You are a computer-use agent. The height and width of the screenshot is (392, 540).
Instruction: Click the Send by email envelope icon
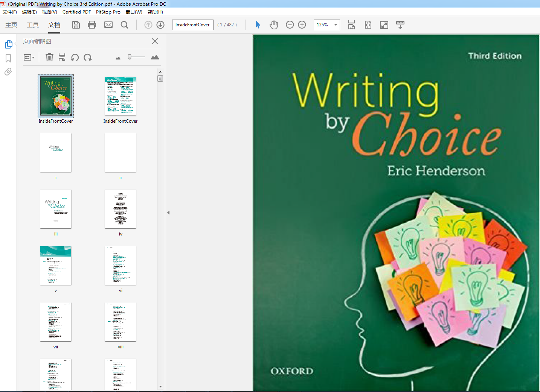108,25
